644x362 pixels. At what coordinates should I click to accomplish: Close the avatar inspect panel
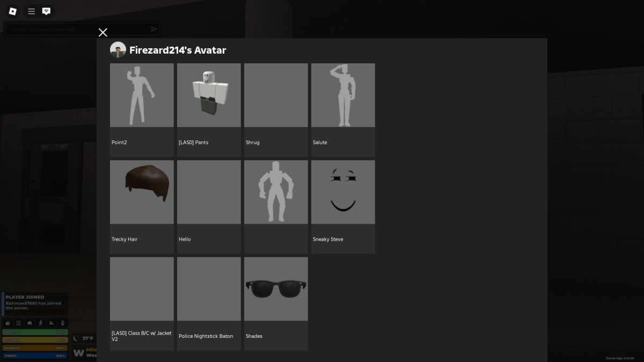tap(103, 33)
